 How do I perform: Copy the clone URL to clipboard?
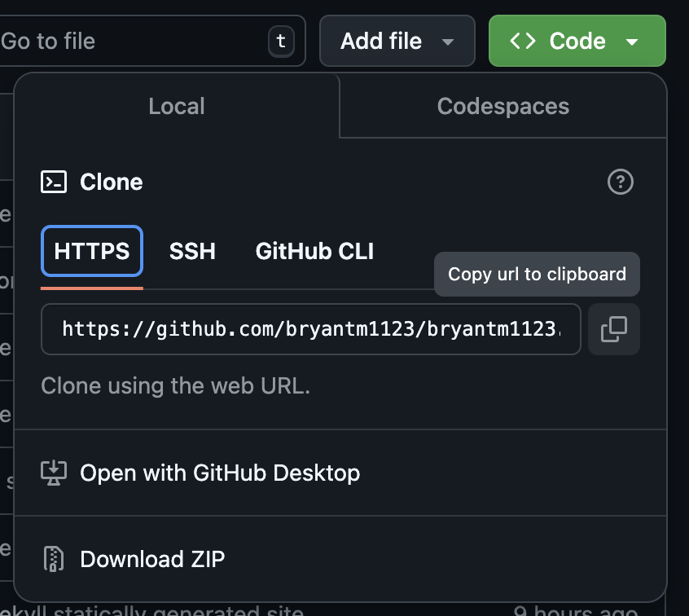613,329
